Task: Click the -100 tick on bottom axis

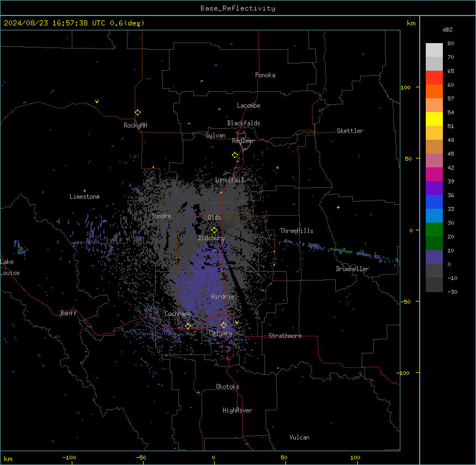Action: pos(69,457)
